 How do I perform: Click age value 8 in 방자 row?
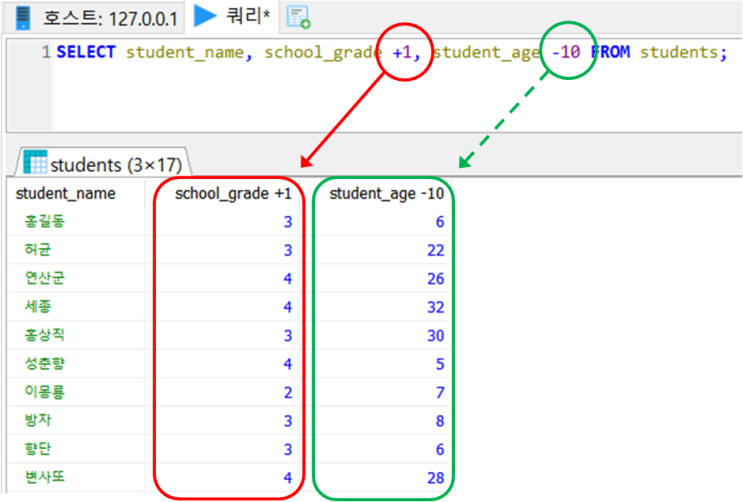click(440, 421)
